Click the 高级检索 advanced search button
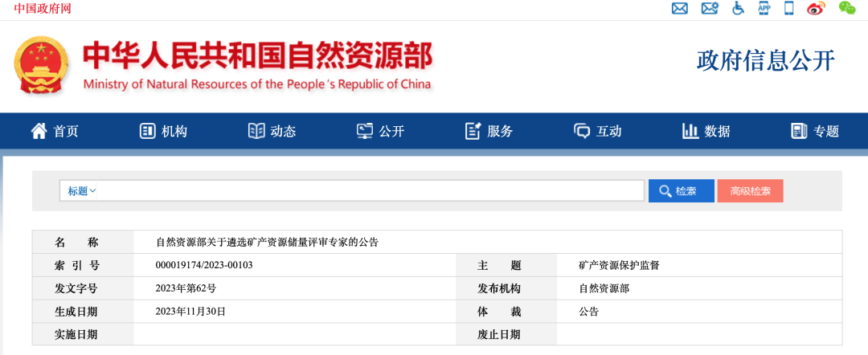This screenshot has width=868, height=355. 750,191
